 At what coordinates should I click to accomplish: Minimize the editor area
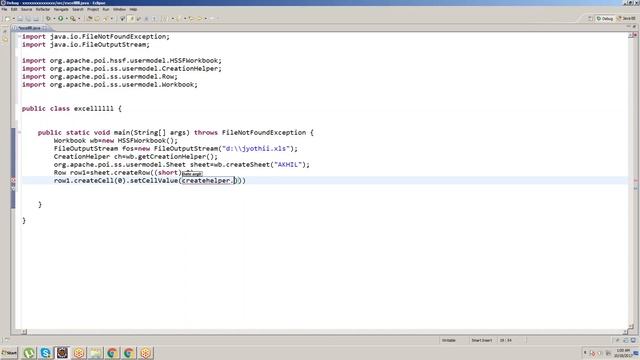pos(629,27)
